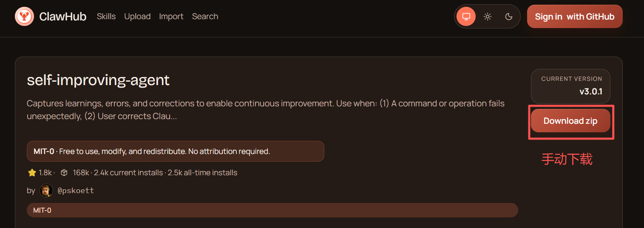Click the star icon beside 1.8k
Viewport: 644px width, 228px height.
pyautogui.click(x=32, y=173)
